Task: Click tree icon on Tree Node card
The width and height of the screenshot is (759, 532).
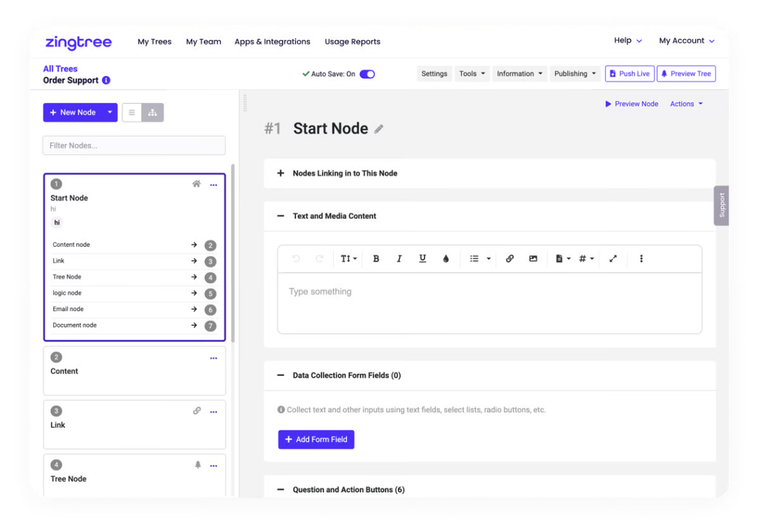Action: [198, 465]
